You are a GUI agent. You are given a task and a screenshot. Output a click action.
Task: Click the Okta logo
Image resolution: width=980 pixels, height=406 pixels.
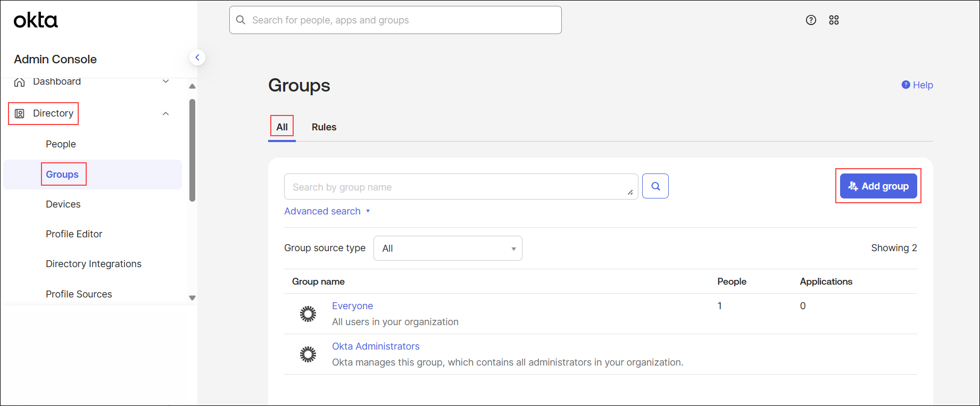(x=36, y=20)
